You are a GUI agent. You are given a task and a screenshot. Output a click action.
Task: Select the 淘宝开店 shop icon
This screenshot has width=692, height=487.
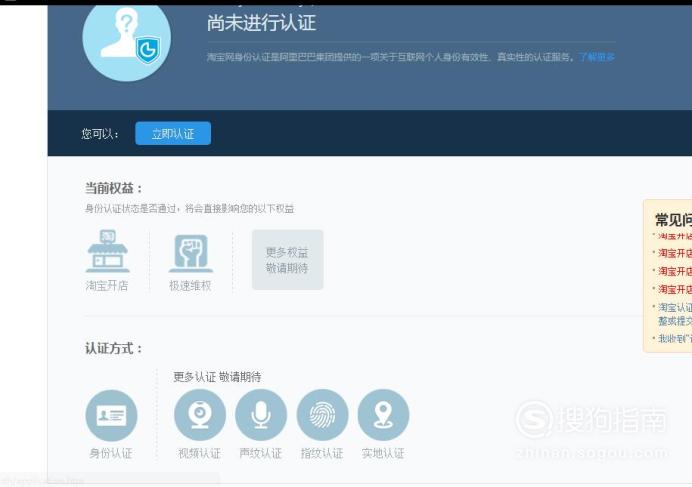[107, 251]
